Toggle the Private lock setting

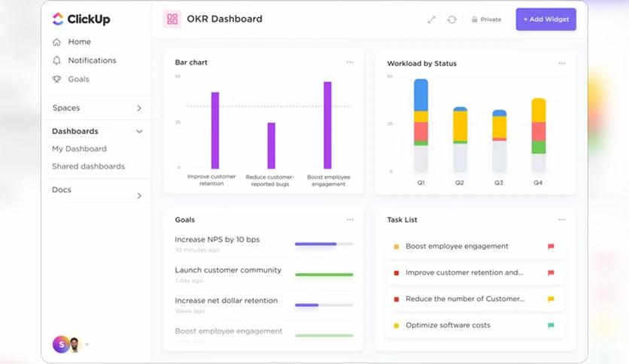click(x=486, y=20)
